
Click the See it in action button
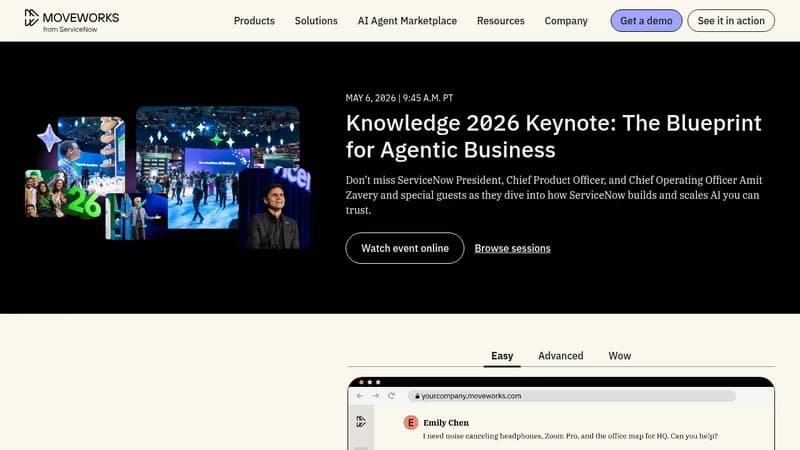[x=731, y=21]
